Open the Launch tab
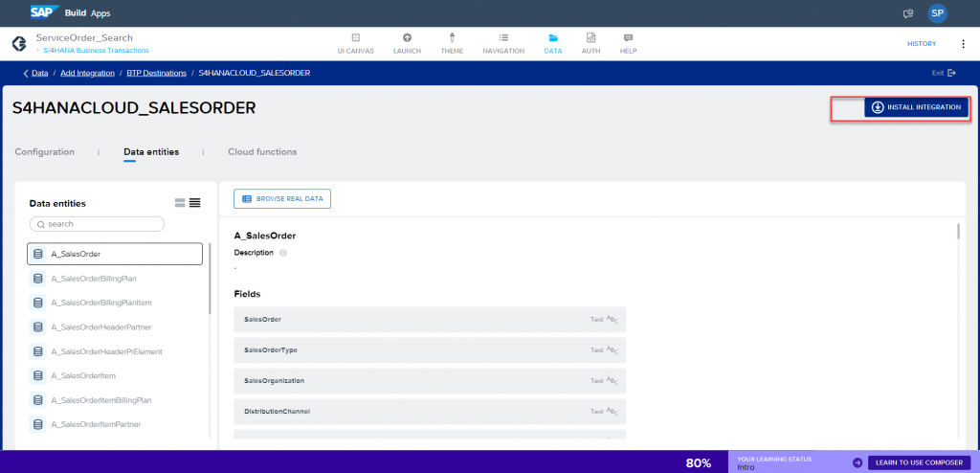This screenshot has width=980, height=473. pos(407,44)
